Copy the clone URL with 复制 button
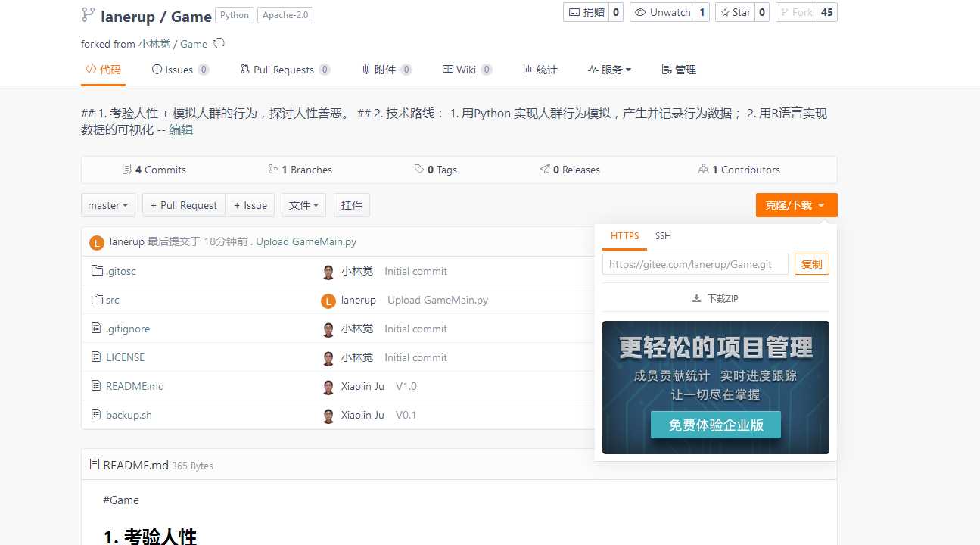 812,264
